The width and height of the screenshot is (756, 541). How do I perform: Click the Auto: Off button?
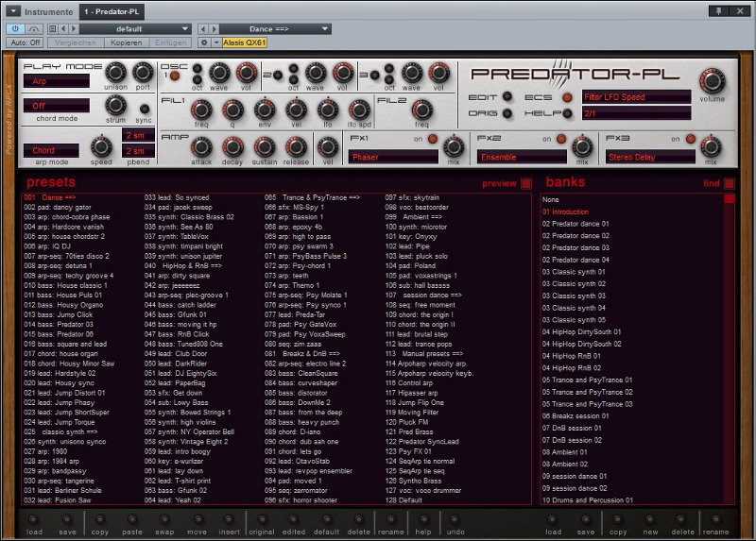click(26, 42)
